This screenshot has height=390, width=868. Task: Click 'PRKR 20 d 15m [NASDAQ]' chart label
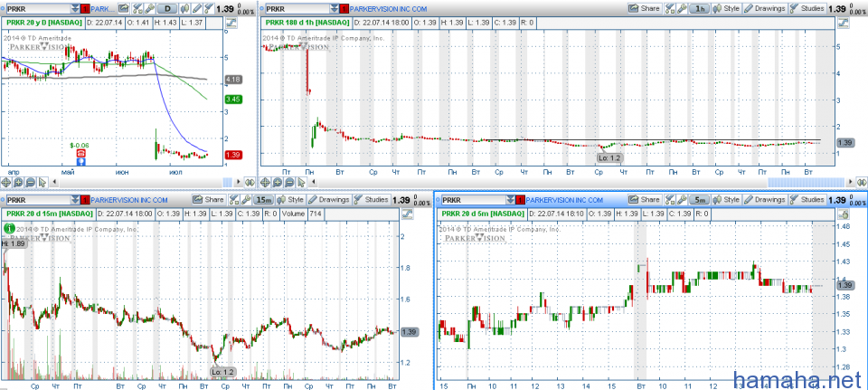(x=49, y=214)
